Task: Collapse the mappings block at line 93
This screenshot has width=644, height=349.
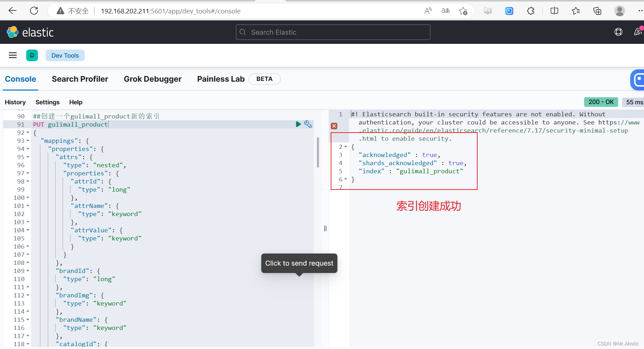Action: [x=28, y=141]
